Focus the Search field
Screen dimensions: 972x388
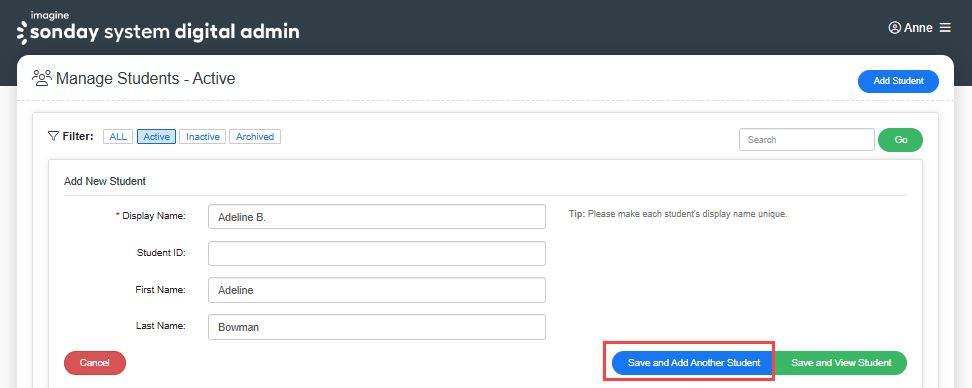(806, 139)
